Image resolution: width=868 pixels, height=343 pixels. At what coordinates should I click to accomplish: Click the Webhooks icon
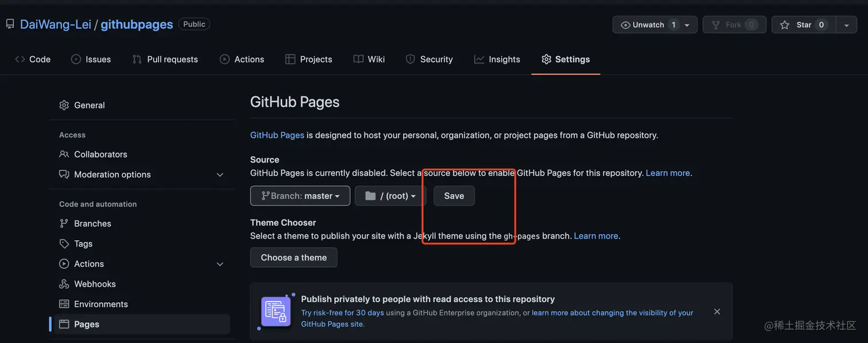(x=64, y=284)
